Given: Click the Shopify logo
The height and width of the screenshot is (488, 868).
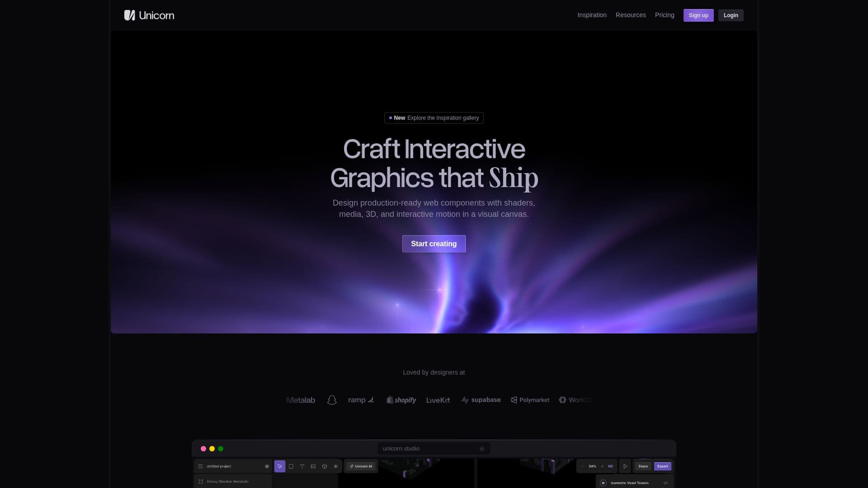Looking at the screenshot, I should pos(401,400).
